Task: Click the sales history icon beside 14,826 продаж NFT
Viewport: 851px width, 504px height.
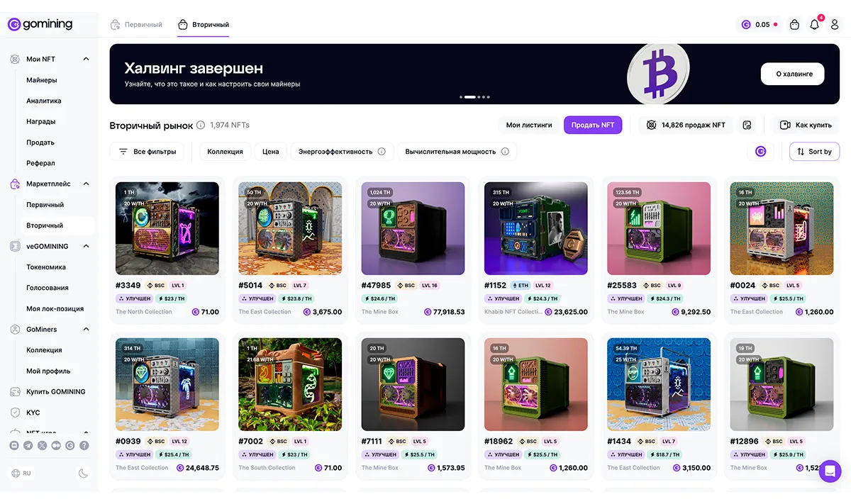Action: click(747, 125)
